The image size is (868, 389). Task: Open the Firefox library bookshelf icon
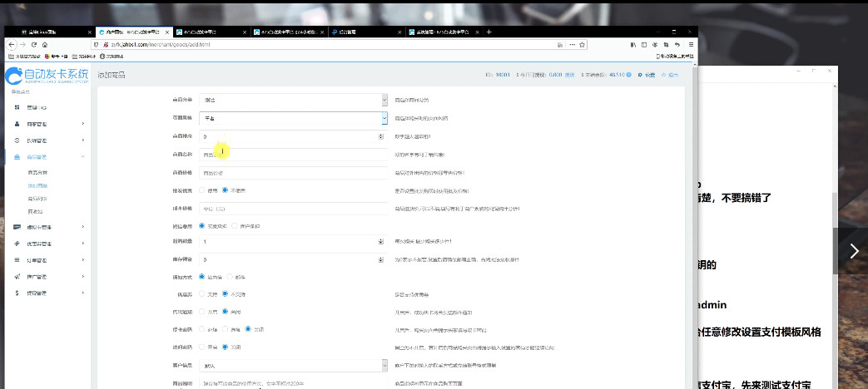[x=632, y=45]
